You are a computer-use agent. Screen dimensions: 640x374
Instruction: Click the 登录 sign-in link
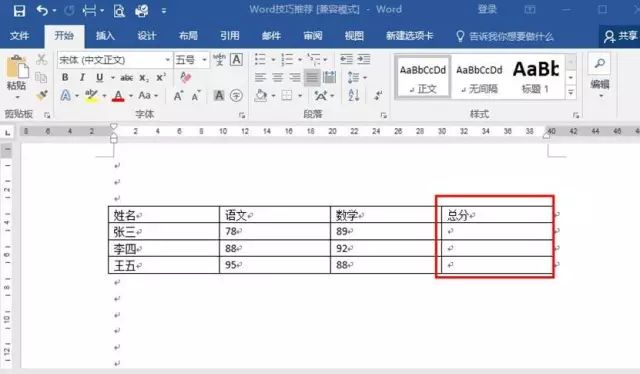[x=487, y=10]
